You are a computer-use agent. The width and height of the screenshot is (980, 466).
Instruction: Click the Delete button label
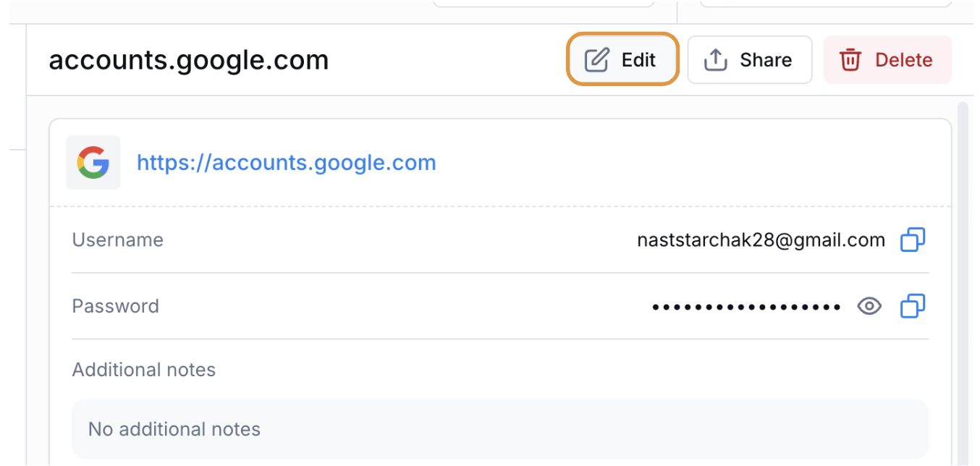pyautogui.click(x=904, y=59)
